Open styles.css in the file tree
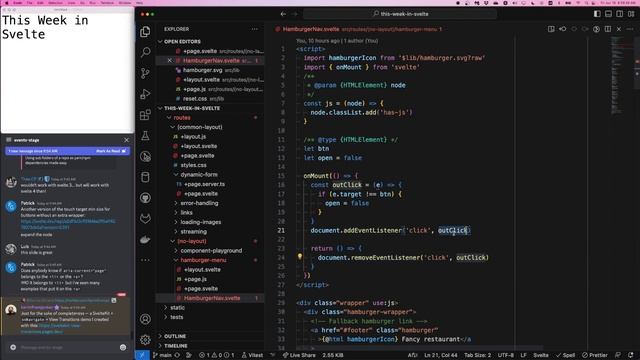 tap(193, 165)
